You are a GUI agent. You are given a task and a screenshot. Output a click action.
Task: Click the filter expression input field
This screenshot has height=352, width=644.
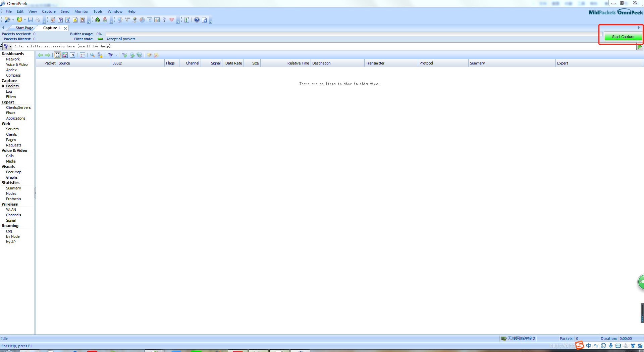click(x=325, y=46)
